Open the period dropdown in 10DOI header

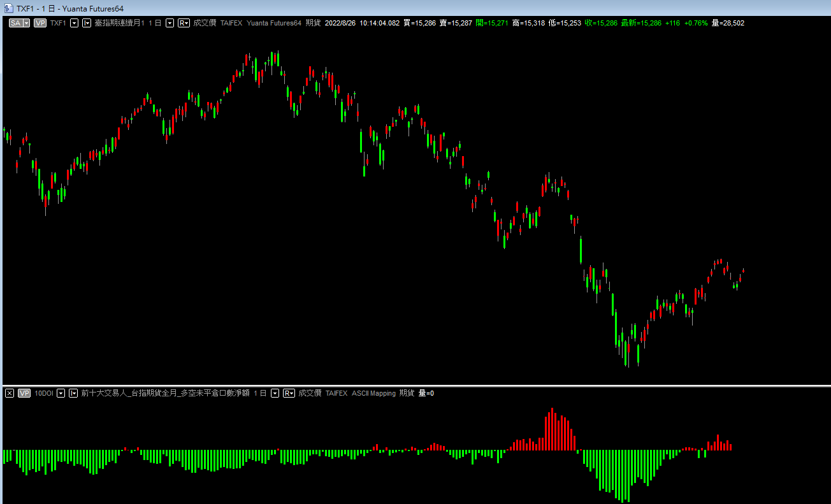pos(275,393)
